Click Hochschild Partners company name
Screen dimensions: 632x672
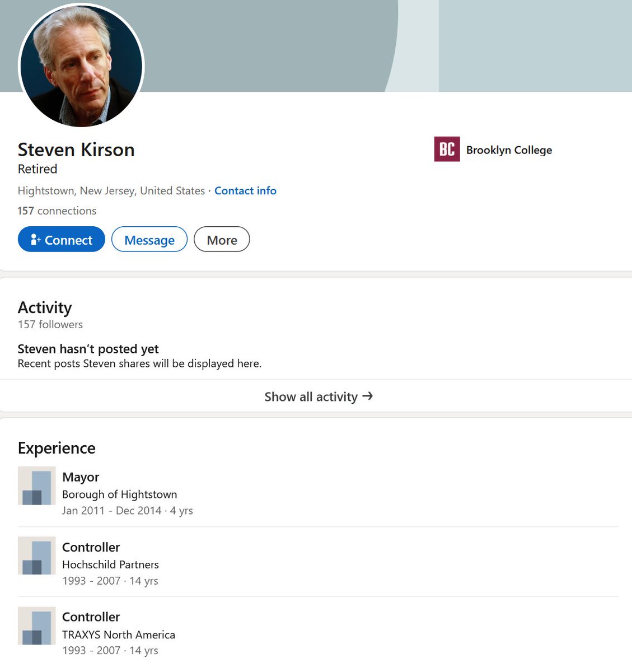click(110, 564)
